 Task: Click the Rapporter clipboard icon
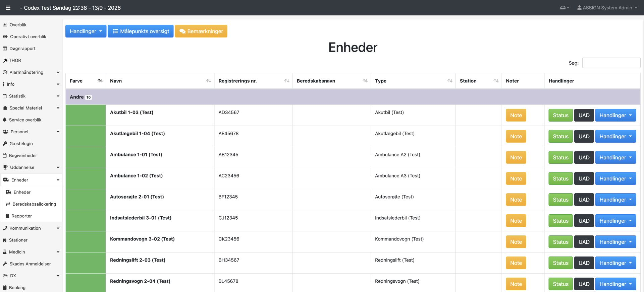pos(8,216)
